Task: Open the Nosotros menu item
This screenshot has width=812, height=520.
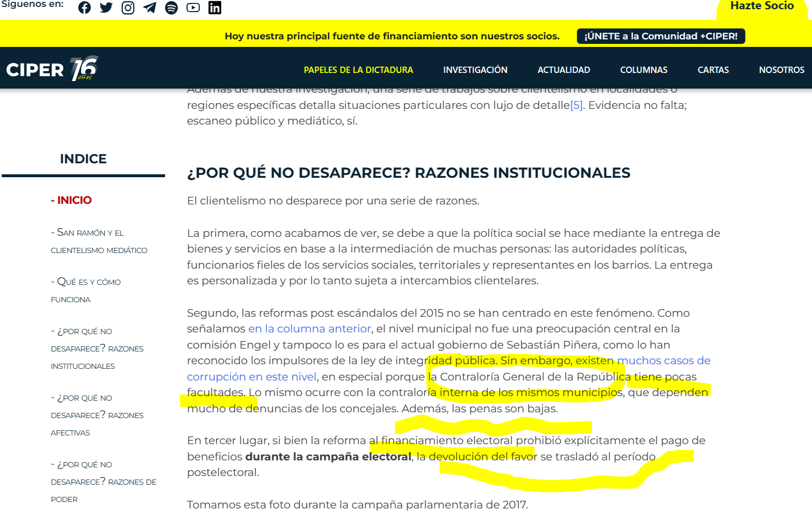Action: [781, 69]
